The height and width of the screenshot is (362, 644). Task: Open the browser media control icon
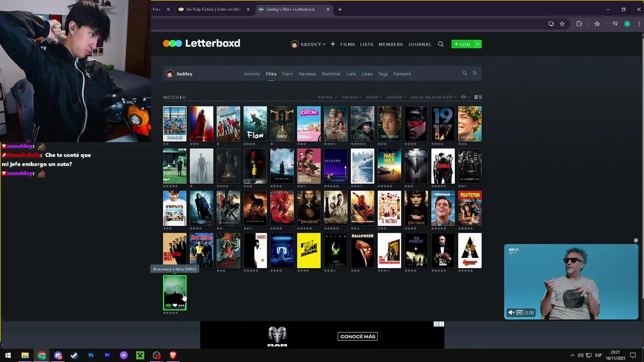pos(615,24)
